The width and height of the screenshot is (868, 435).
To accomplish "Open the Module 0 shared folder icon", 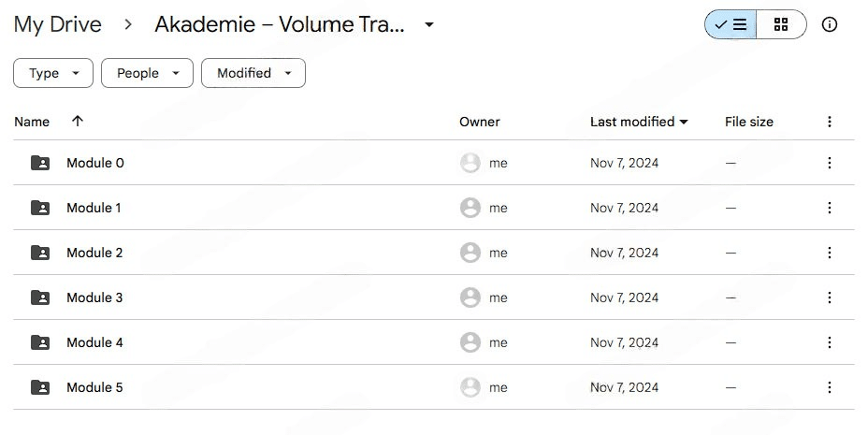I will point(40,163).
